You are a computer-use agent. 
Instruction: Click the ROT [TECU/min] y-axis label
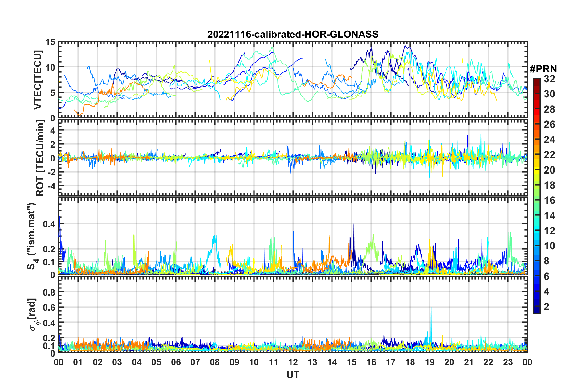(x=40, y=158)
